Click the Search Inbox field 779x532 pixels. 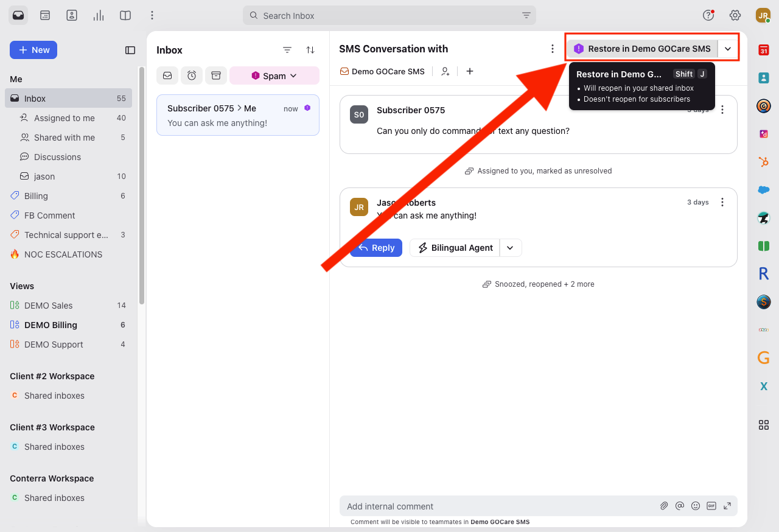pyautogui.click(x=389, y=15)
